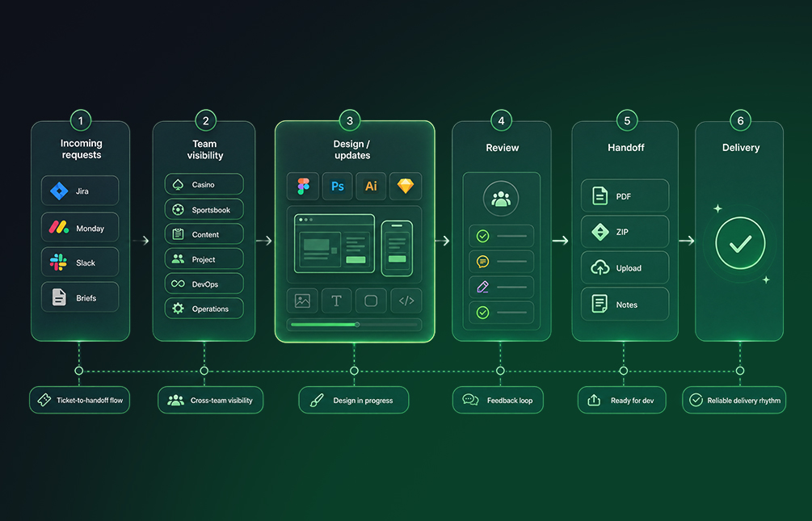Select the Figma app icon
The image size is (812, 521).
303,186
